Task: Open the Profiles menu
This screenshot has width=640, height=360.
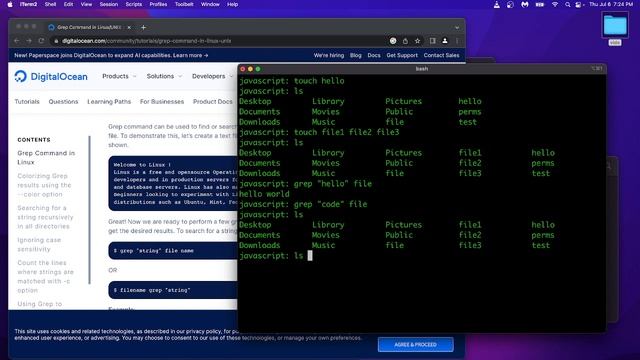Action: [158, 4]
